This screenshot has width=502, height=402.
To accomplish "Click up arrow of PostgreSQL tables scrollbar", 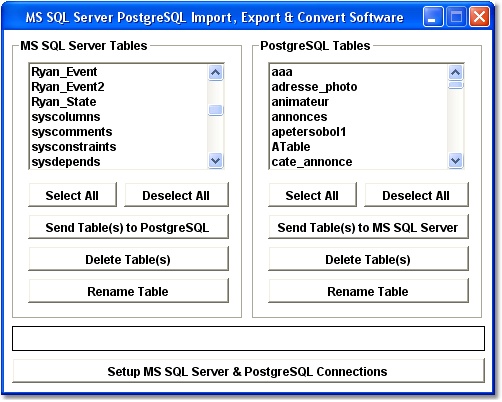I will click(456, 72).
